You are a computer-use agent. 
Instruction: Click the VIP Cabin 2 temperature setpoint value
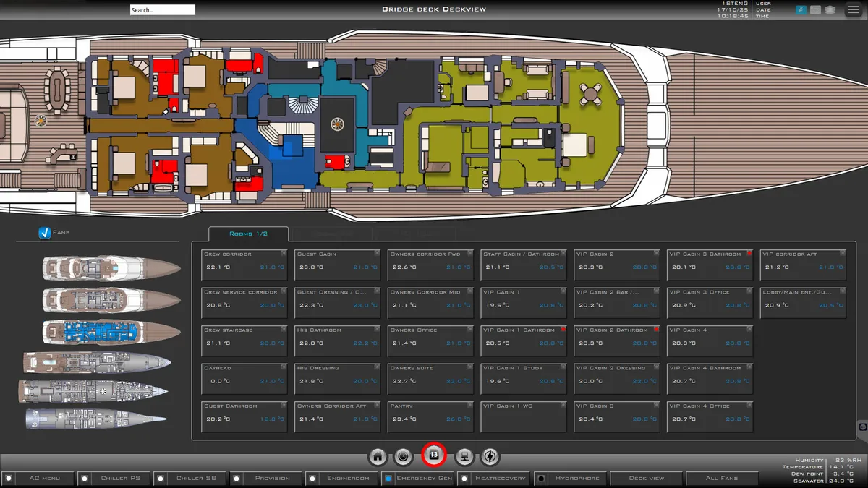pos(646,266)
